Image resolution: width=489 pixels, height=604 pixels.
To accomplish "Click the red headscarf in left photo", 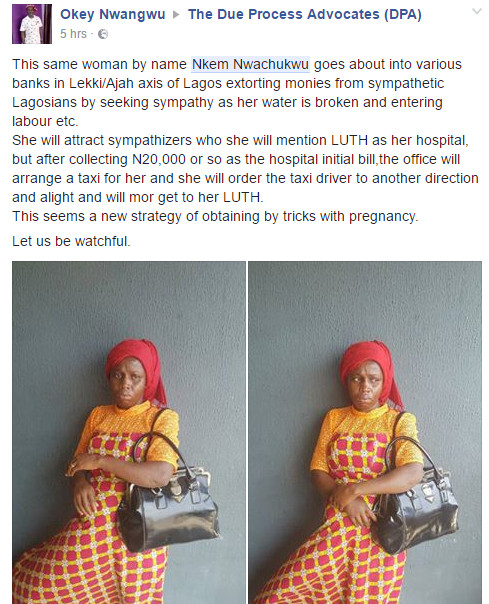I will pos(138,368).
